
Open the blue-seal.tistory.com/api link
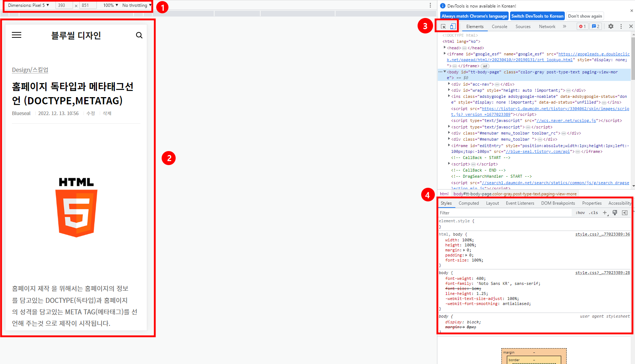point(538,152)
